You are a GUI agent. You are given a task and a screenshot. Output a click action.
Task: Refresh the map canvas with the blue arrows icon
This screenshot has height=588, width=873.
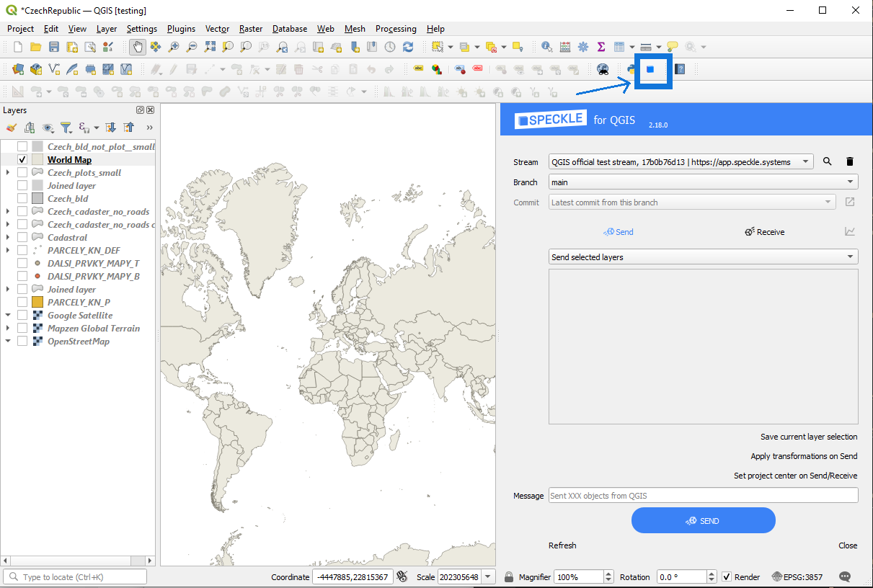[x=408, y=47]
